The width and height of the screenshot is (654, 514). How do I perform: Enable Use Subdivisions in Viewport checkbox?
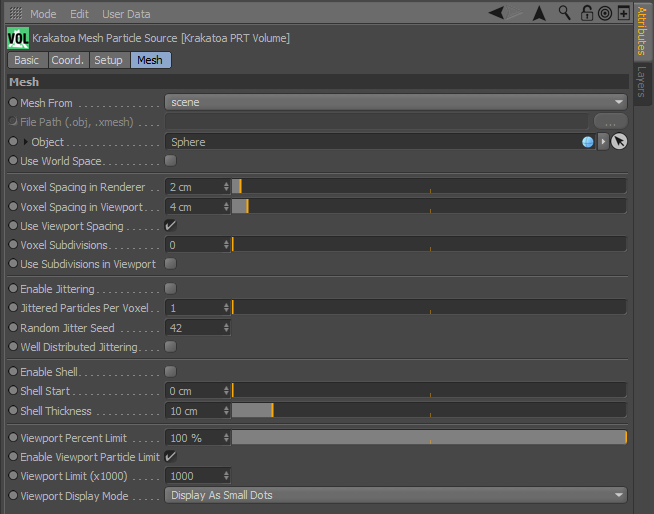click(171, 264)
